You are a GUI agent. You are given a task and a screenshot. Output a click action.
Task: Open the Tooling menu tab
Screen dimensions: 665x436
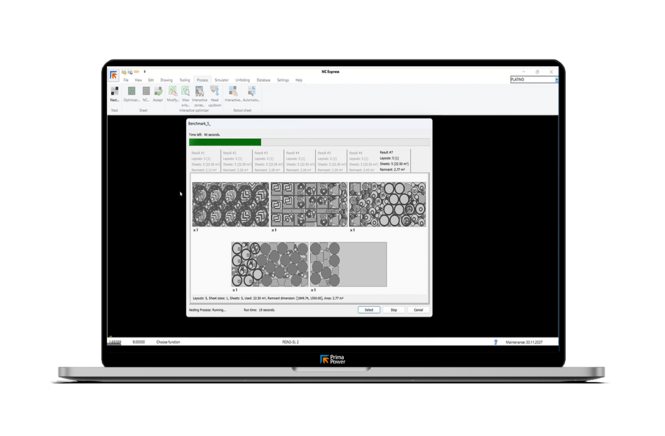pos(184,80)
